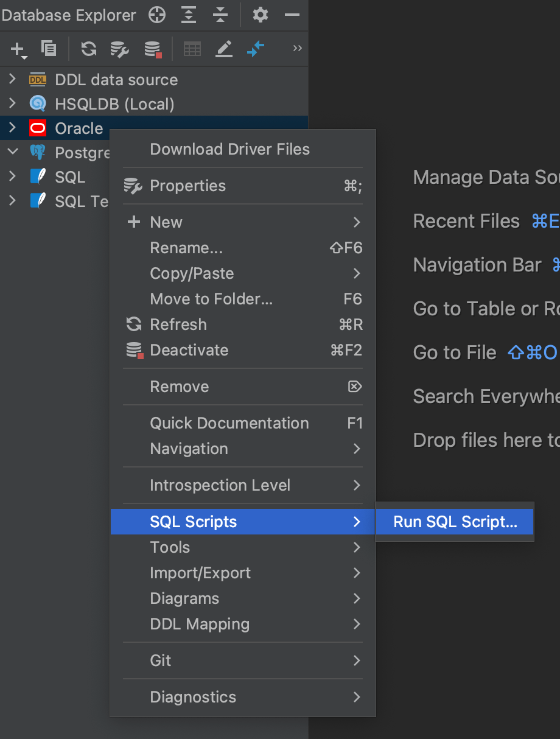This screenshot has width=560, height=739.
Task: Click the locate opened object target icon
Action: [x=156, y=15]
